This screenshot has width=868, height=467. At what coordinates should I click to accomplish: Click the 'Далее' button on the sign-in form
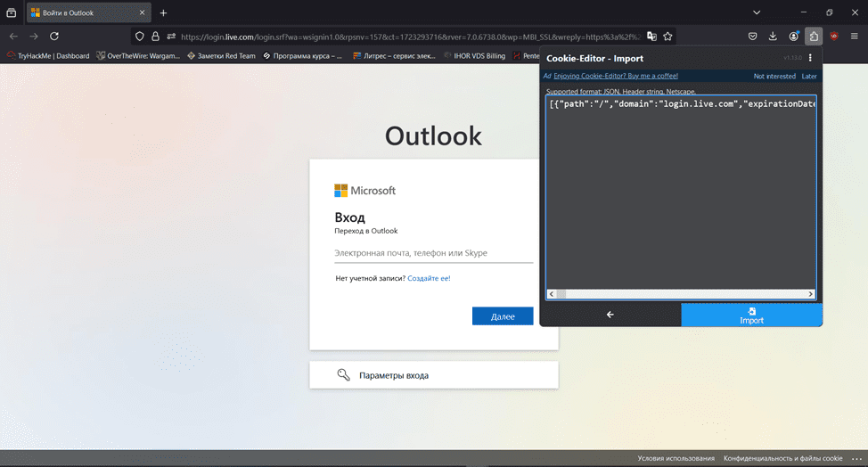coord(503,316)
